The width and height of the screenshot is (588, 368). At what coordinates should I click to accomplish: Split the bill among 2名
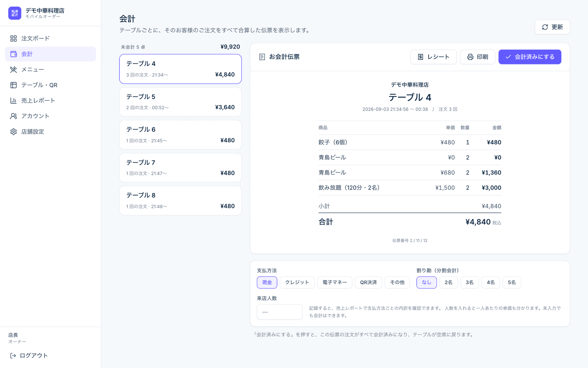click(448, 282)
